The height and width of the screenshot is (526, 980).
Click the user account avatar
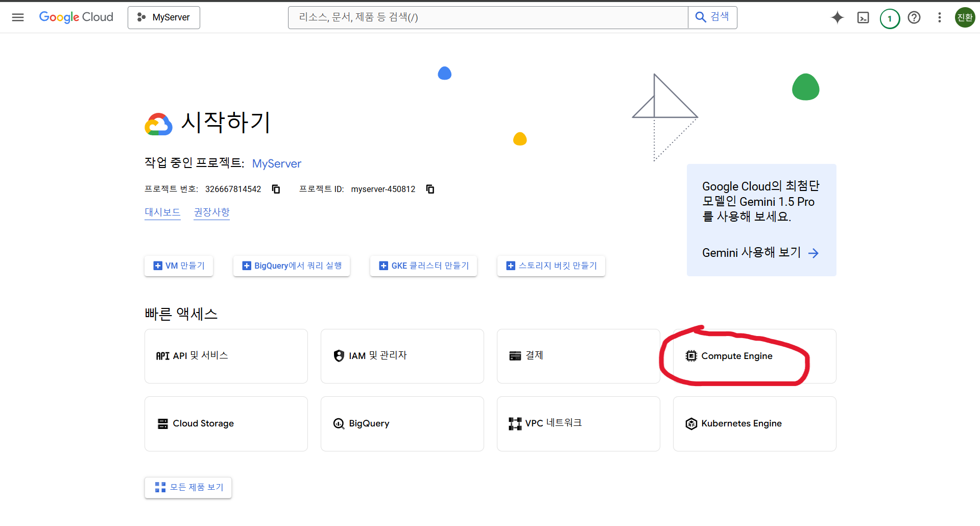(964, 18)
